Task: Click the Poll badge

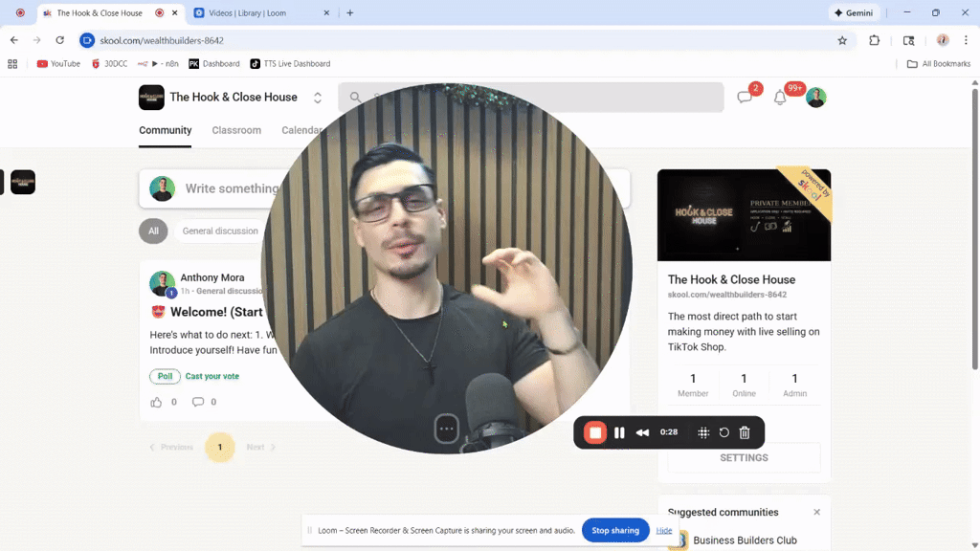Action: click(x=165, y=376)
